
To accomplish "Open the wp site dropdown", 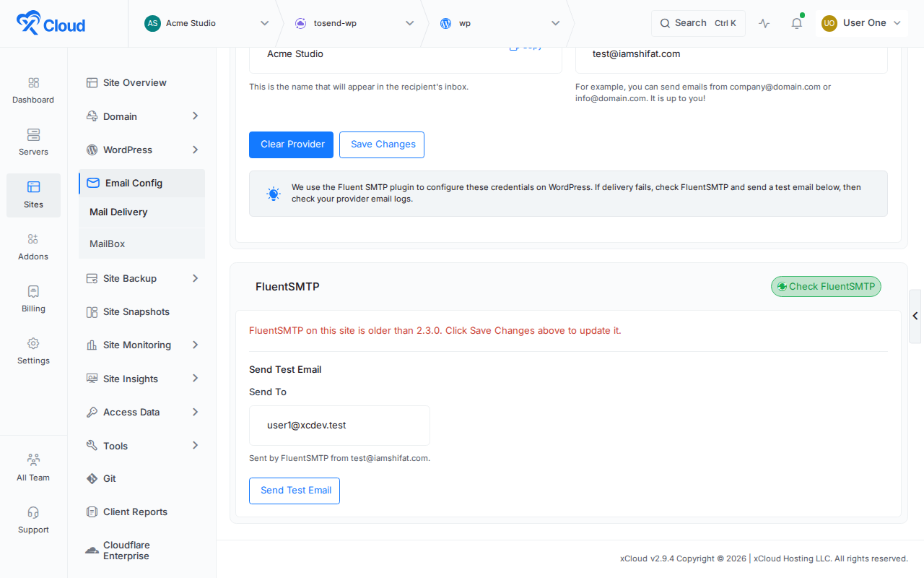I will 500,23.
